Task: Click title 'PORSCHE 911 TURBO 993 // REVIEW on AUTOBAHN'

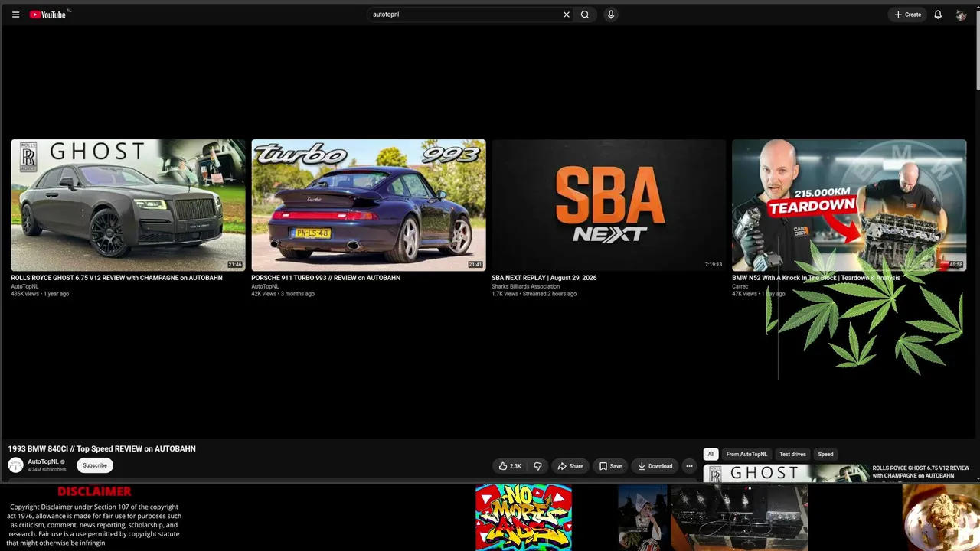Action: pos(325,278)
